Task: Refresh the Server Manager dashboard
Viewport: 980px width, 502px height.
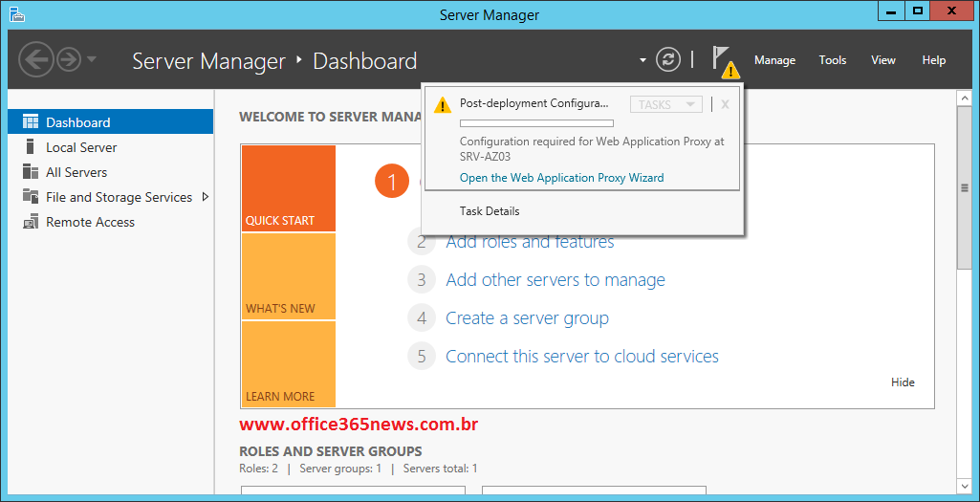Action: [x=667, y=60]
